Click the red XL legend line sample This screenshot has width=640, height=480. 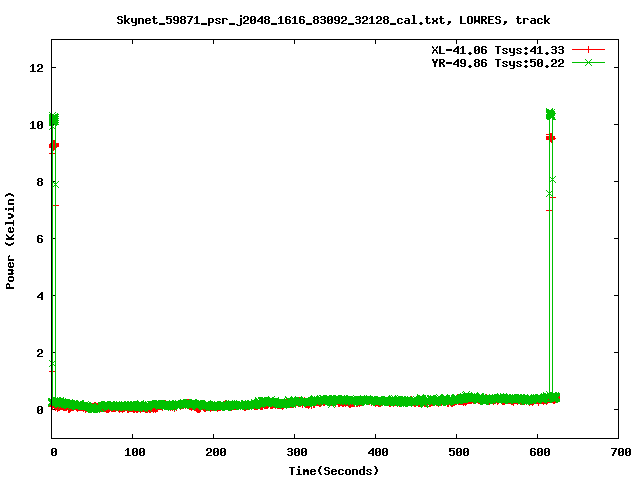coord(588,50)
